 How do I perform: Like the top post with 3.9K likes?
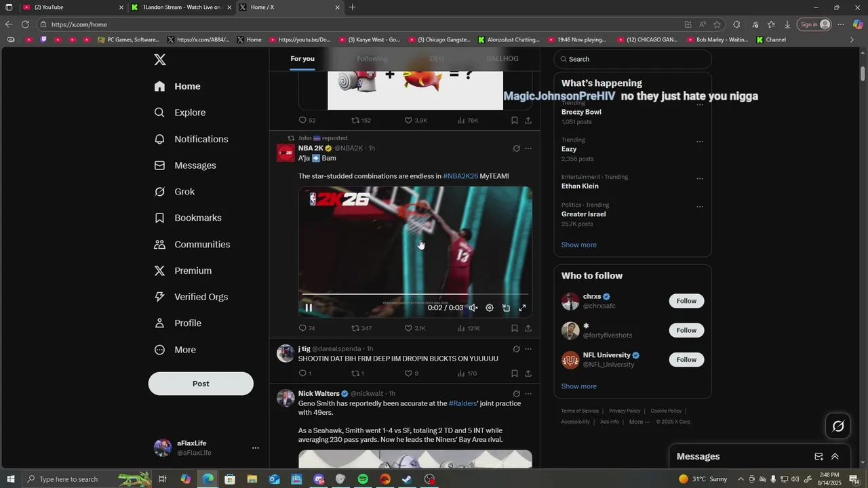point(416,121)
